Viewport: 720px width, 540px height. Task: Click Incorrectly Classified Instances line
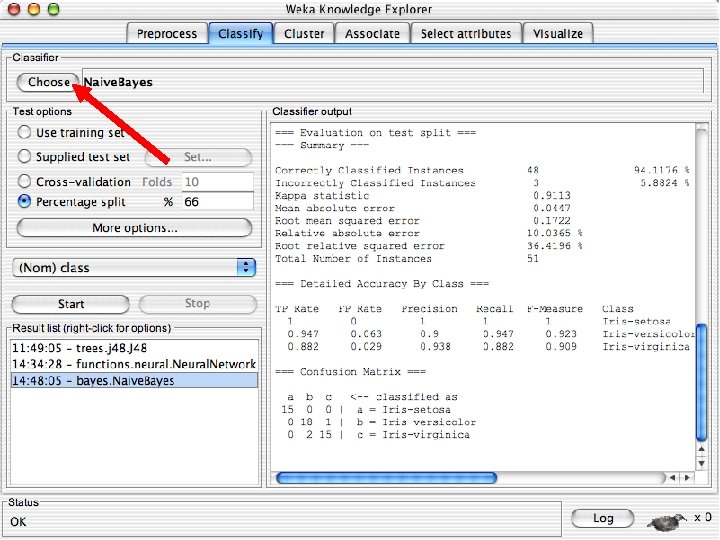[482, 183]
